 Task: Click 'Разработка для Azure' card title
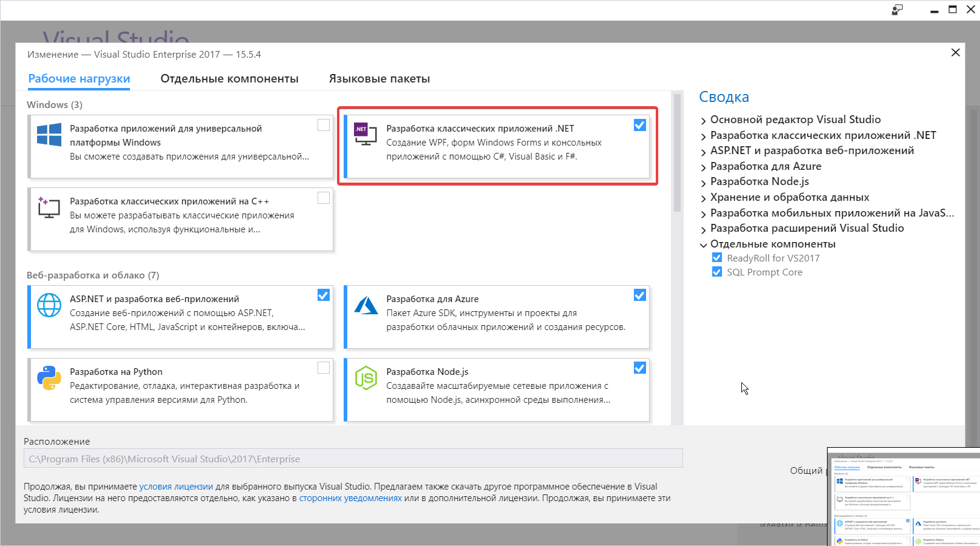point(432,298)
